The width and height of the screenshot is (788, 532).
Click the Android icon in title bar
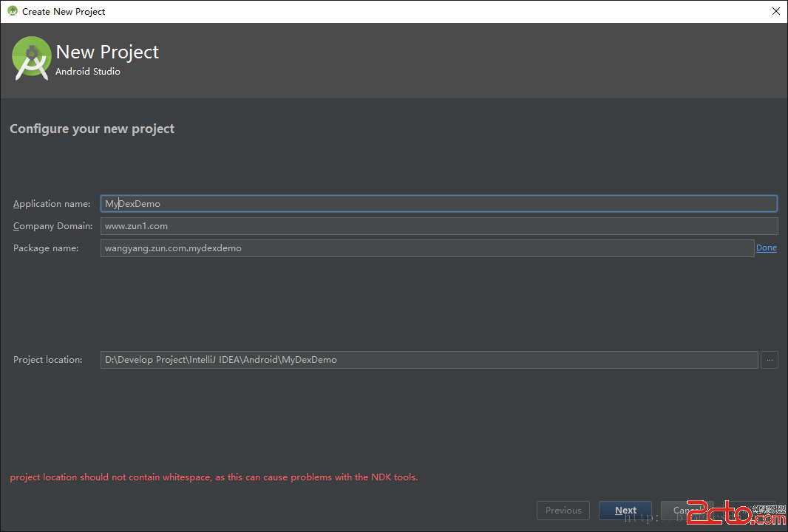[12, 11]
